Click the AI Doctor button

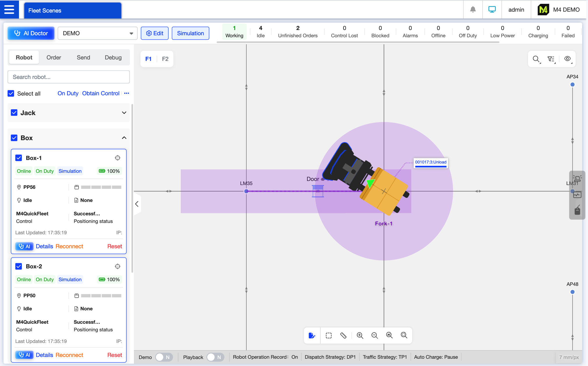[31, 33]
